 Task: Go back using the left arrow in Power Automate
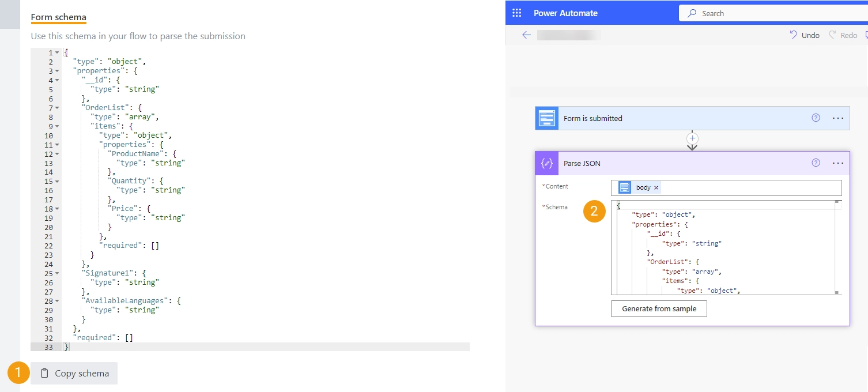(x=526, y=35)
